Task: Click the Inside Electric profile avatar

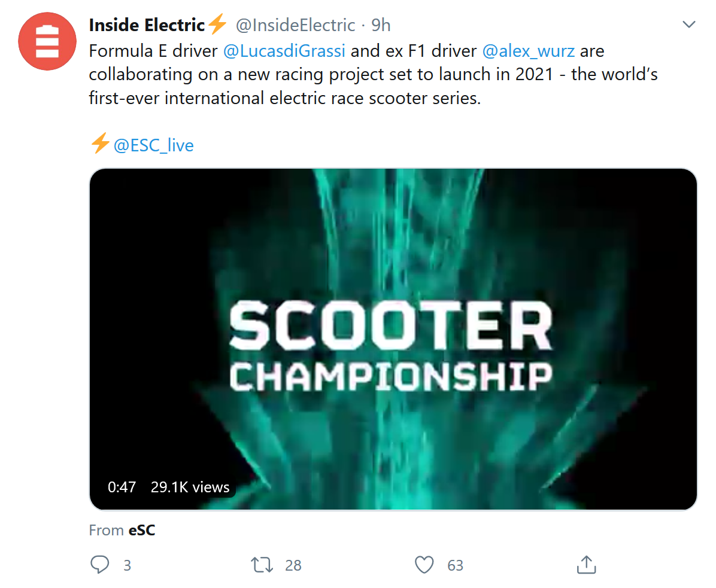Action: point(47,41)
